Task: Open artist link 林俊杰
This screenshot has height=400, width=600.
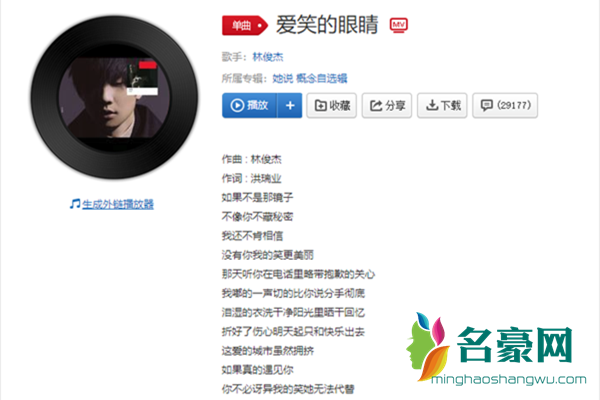Action: pyautogui.click(x=268, y=57)
